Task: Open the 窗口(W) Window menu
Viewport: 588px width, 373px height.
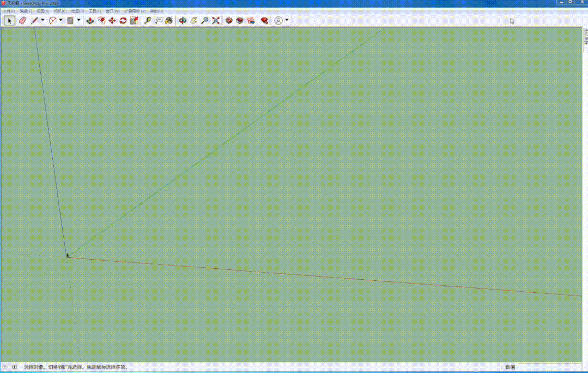Action: (x=112, y=11)
